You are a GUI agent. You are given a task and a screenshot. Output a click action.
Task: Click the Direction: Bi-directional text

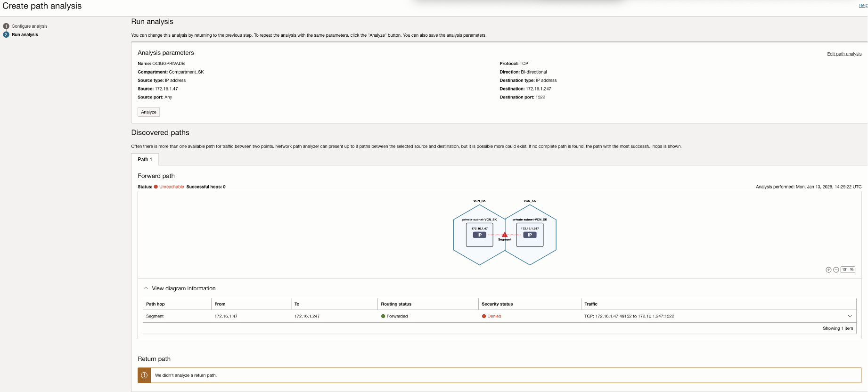point(523,72)
